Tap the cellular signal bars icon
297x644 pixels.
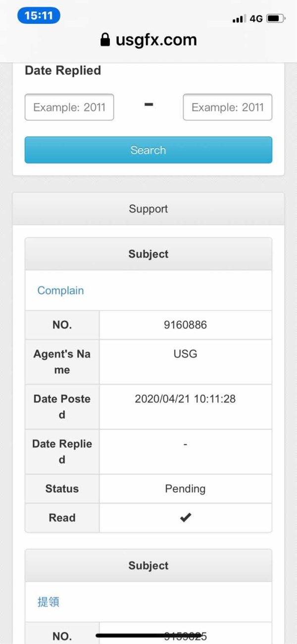(239, 19)
